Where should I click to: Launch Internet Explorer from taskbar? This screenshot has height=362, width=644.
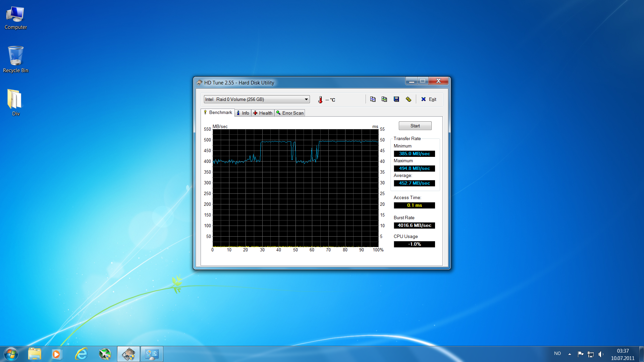(x=81, y=354)
